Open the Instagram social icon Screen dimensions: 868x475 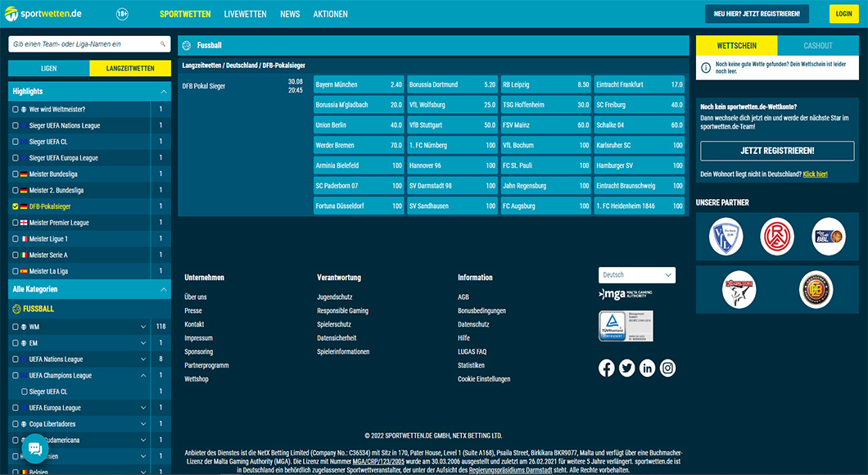(667, 369)
